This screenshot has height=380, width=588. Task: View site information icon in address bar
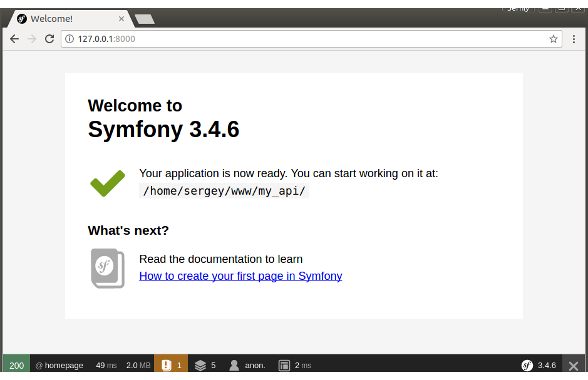(x=70, y=39)
